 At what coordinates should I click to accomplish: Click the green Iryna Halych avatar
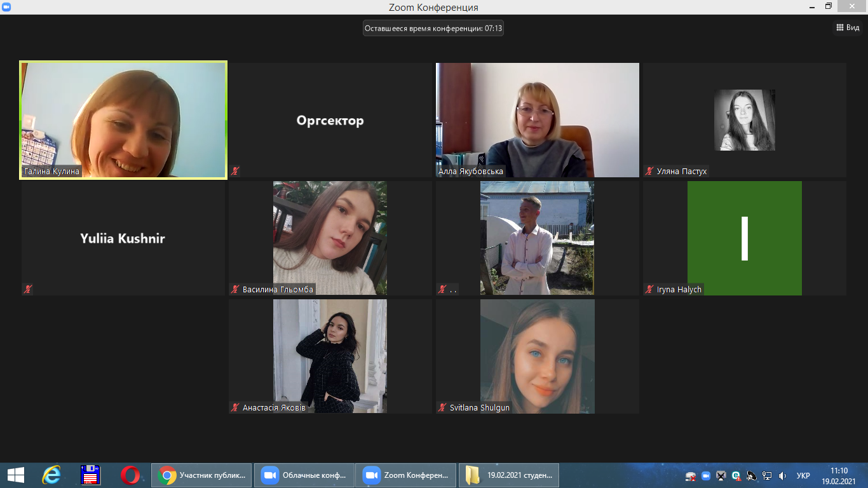pos(745,238)
